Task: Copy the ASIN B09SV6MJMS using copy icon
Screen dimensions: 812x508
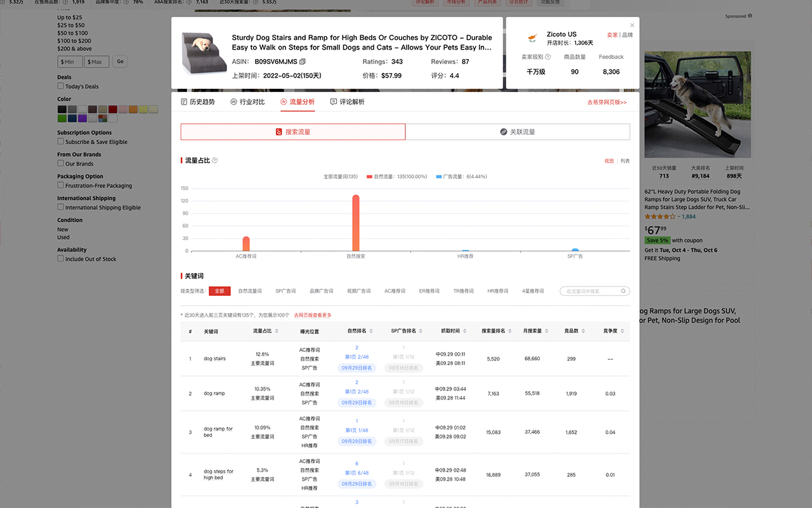Action: 303,62
